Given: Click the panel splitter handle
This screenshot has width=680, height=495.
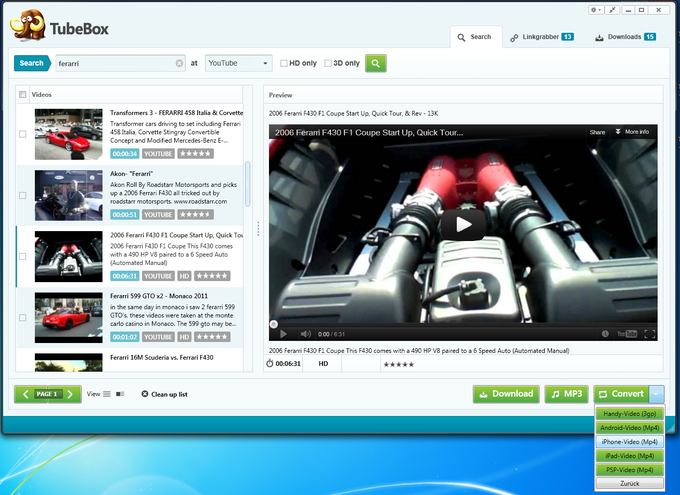Looking at the screenshot, I should coord(258,229).
